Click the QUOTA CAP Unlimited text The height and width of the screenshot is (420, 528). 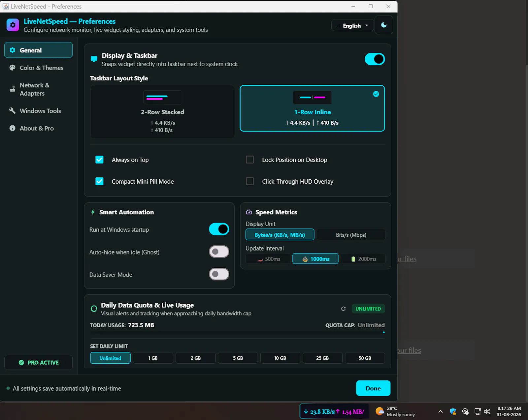355,325
